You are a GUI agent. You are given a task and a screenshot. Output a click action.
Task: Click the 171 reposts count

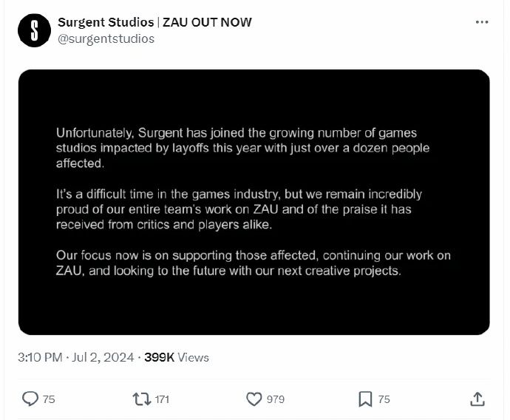162,399
